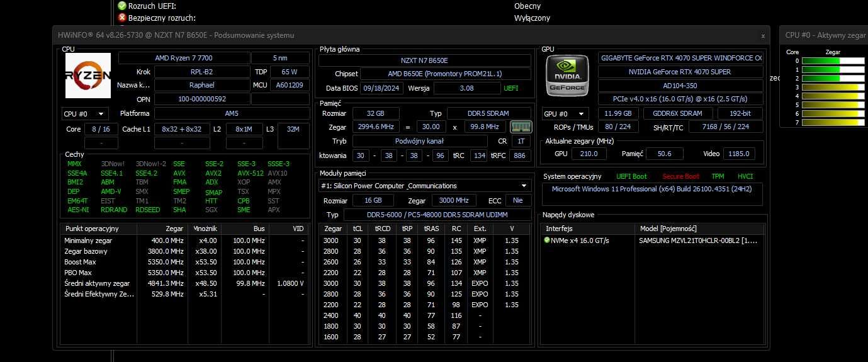Click the RDSEED feature label
The width and height of the screenshot is (868, 362).
[x=148, y=210]
